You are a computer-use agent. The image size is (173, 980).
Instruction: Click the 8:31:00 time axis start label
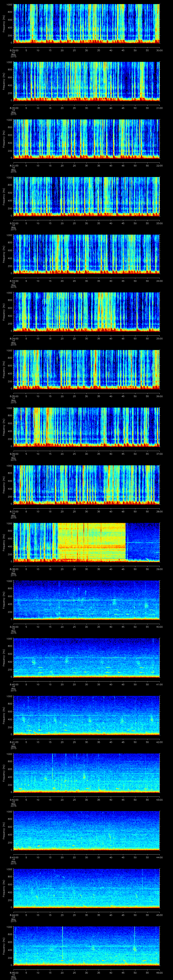pyautogui.click(x=14, y=166)
